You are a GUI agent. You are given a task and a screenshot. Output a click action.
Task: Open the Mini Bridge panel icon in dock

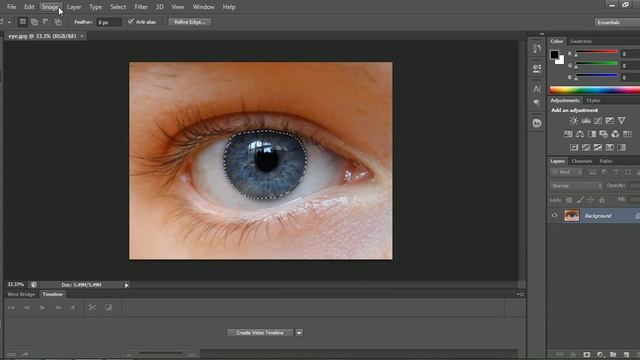[537, 123]
